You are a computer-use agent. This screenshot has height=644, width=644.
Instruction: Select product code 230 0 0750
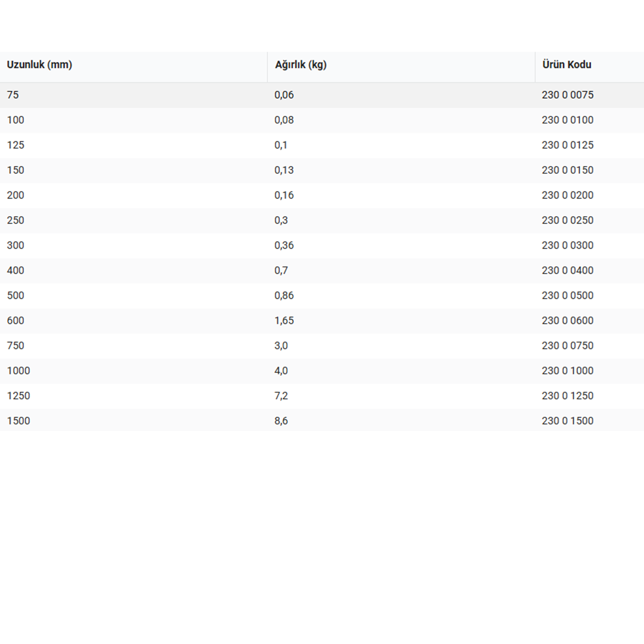[x=567, y=346]
